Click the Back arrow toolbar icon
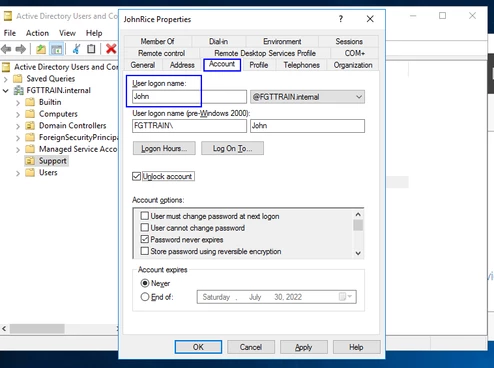 [6, 49]
